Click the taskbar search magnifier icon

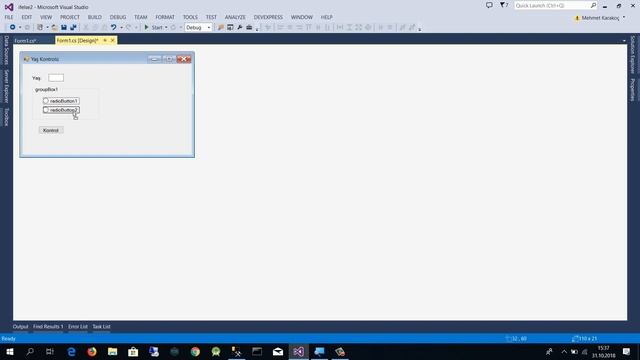[30, 351]
